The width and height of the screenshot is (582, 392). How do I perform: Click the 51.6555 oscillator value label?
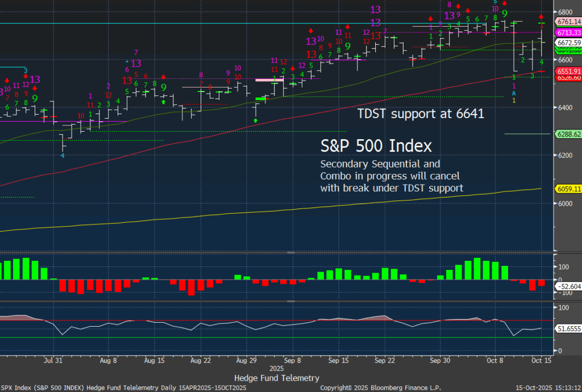coord(568,328)
